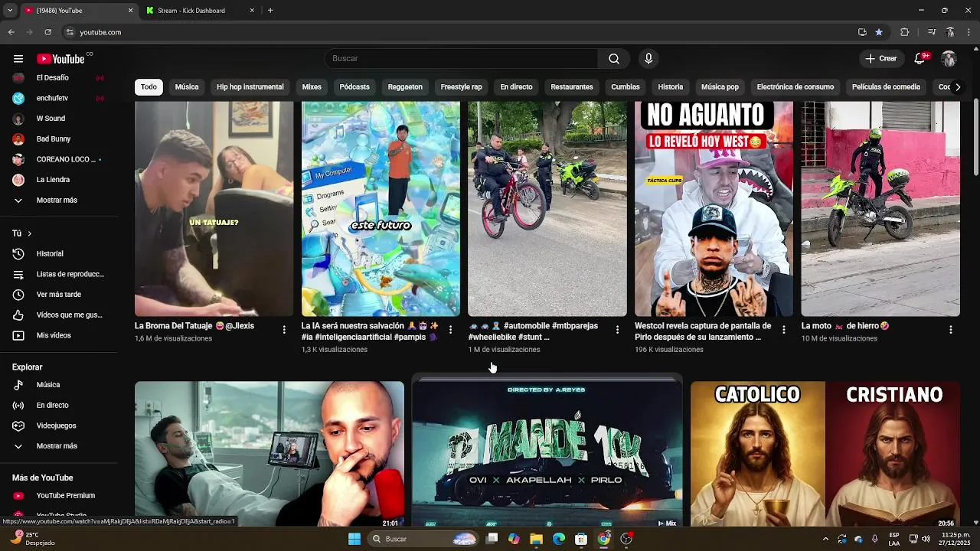The image size is (980, 551).
Task: Open File Explorer from the taskbar
Action: [x=536, y=539]
